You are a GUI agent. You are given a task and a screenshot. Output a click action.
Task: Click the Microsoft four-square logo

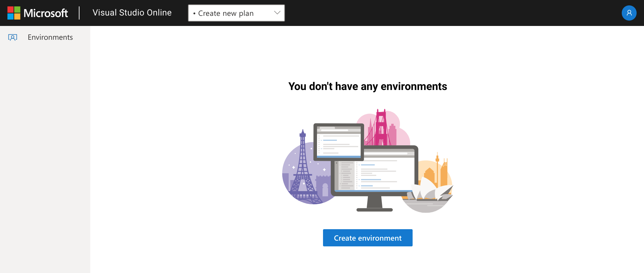click(14, 13)
